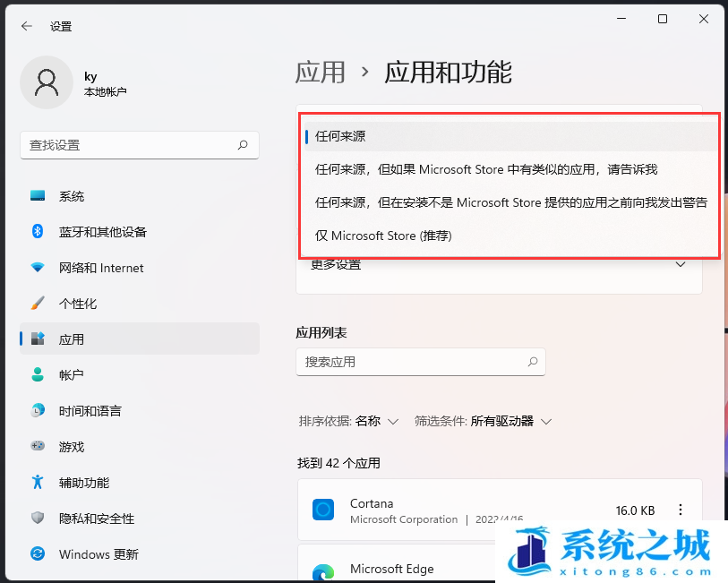Screen dimensions: 728x583
Task: Click the back arrow in Settings header
Action: 27,27
